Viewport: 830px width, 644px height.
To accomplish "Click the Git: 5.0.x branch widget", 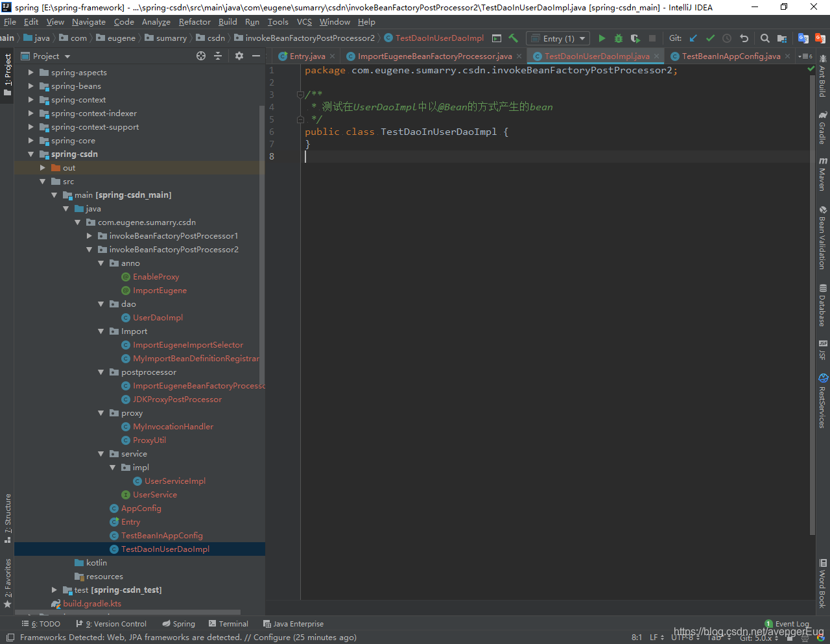I will tap(759, 638).
